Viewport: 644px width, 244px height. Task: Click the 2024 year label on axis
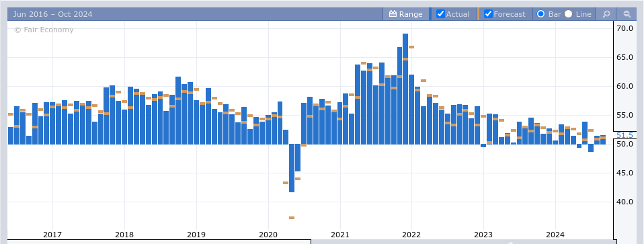pyautogui.click(x=555, y=235)
